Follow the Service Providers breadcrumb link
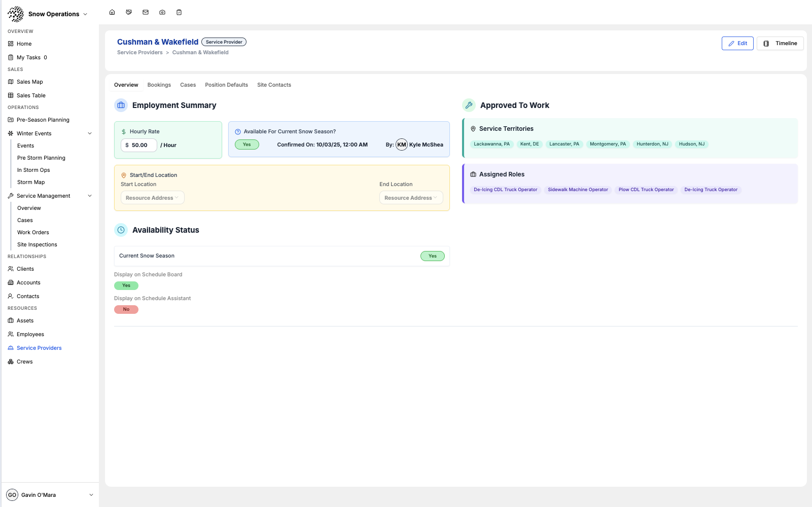This screenshot has width=812, height=507. 140,53
